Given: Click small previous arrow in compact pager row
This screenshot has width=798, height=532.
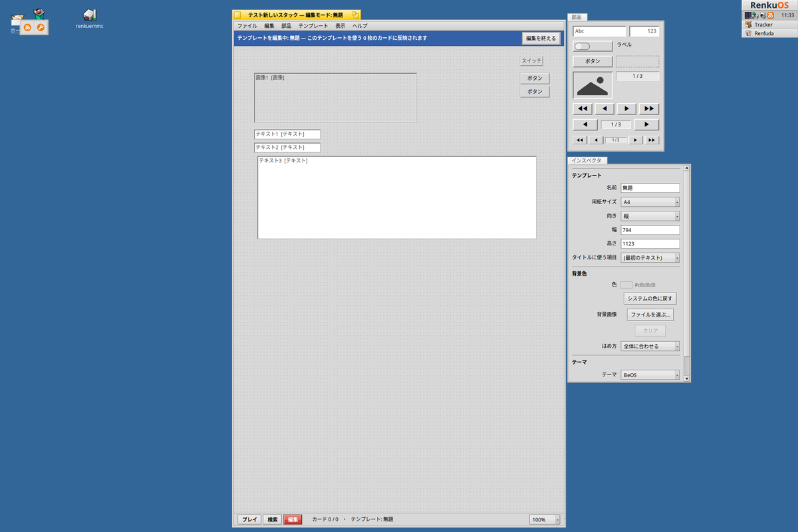Looking at the screenshot, I should coord(596,140).
